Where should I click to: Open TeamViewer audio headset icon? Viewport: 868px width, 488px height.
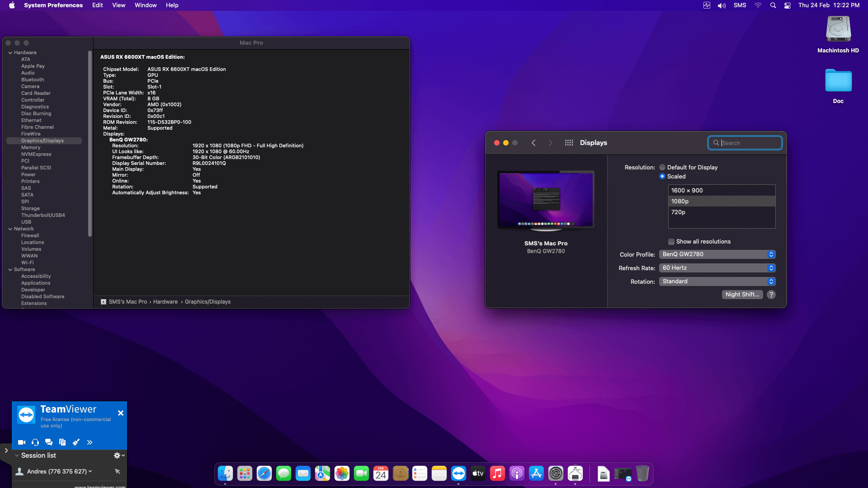tap(35, 442)
